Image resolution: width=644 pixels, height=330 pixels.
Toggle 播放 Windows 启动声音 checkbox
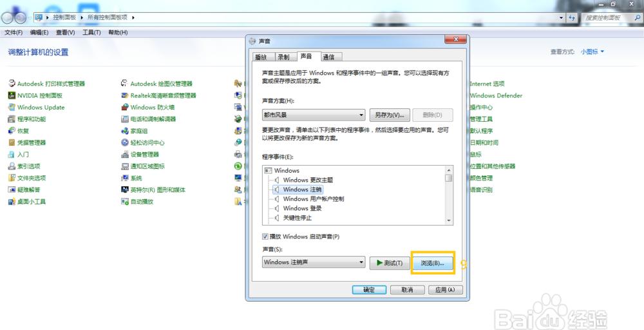(x=265, y=237)
